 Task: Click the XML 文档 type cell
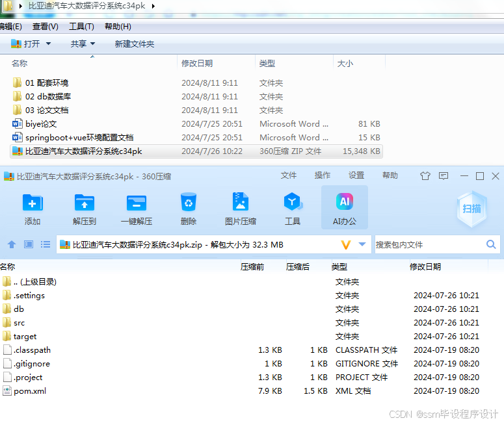click(353, 391)
